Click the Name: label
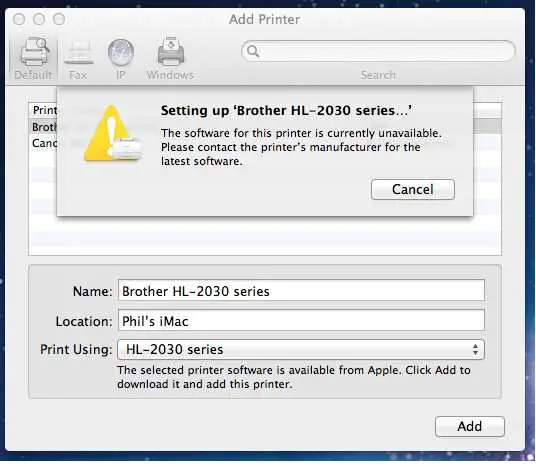Viewport: 536px width, 467px height. click(92, 291)
